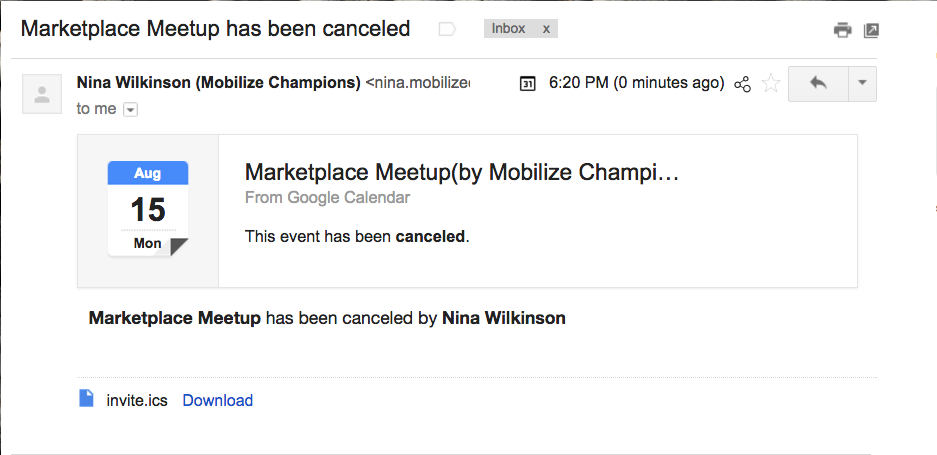Screen dimensions: 937x455
Task: Click the invite.ics file icon
Action: [87, 398]
